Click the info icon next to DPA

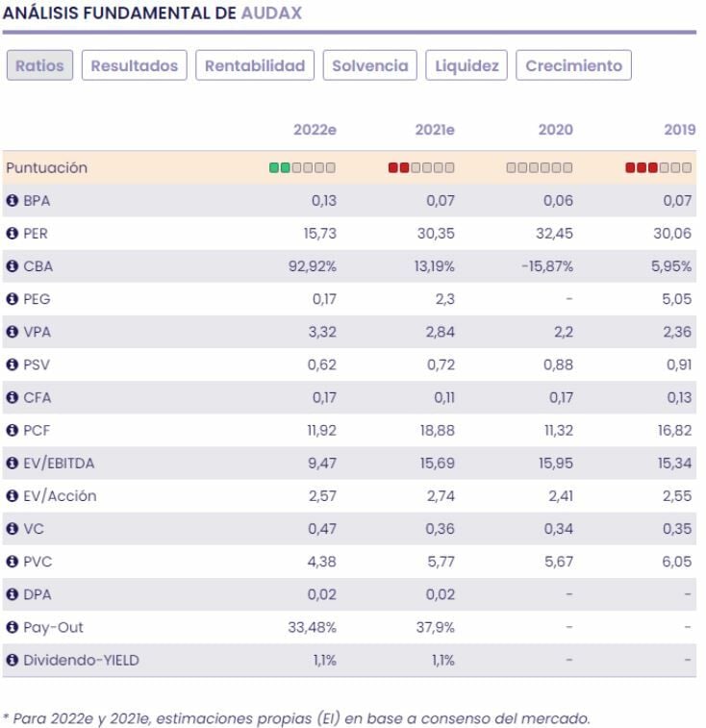[x=13, y=594]
